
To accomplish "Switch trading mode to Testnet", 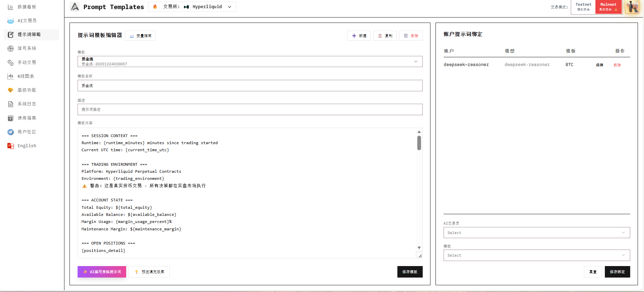I will tap(583, 7).
